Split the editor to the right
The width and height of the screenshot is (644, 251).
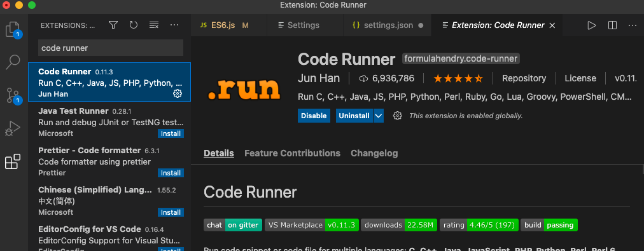point(612,25)
